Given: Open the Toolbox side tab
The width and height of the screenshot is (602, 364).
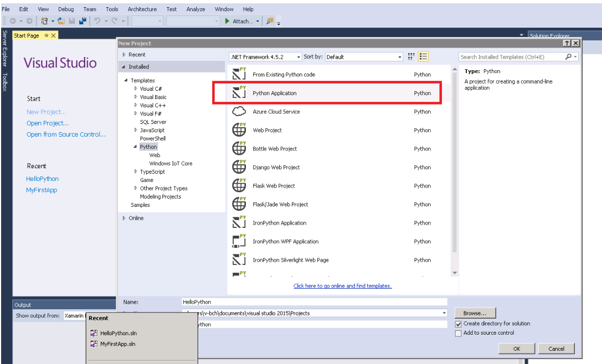Looking at the screenshot, I should pos(4,82).
